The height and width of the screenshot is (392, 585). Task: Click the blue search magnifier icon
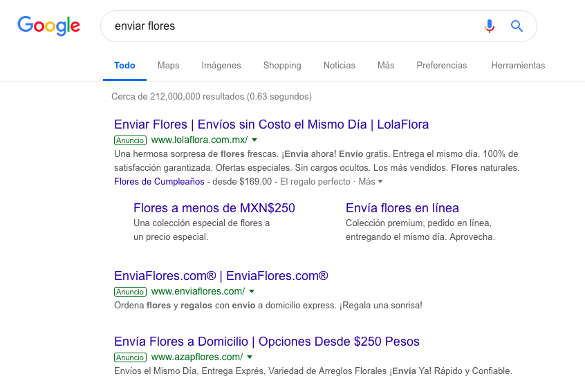pyautogui.click(x=517, y=26)
